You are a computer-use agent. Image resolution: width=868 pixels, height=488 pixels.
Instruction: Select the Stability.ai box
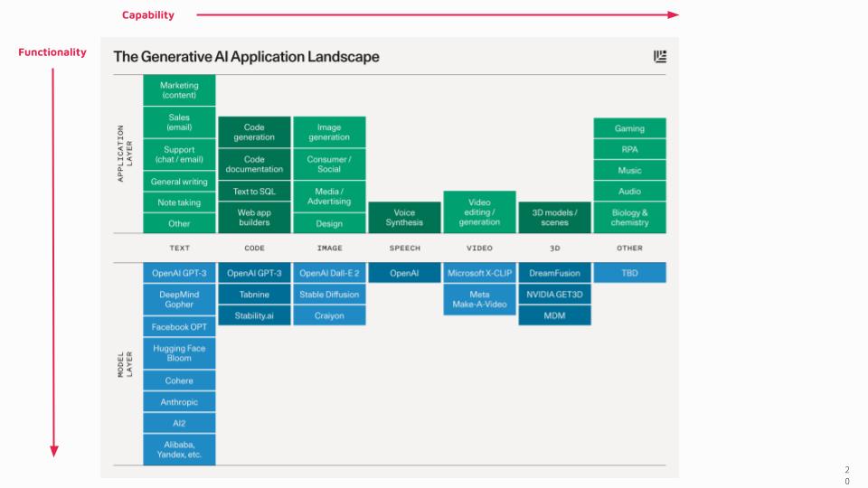point(254,315)
